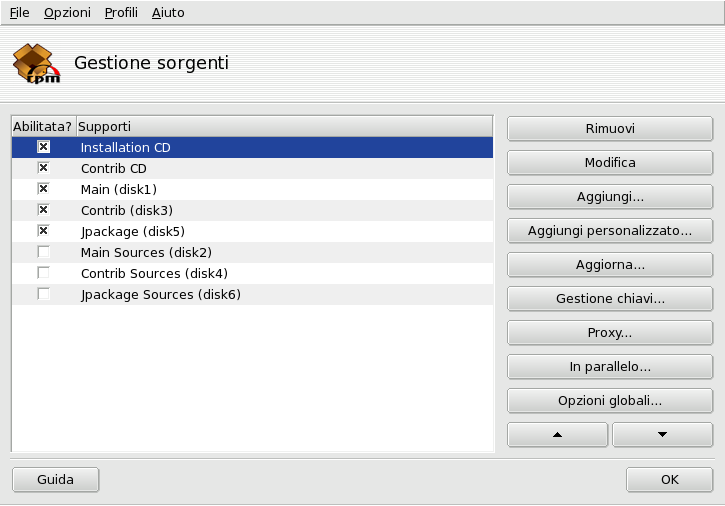Click the Gestione chiavi button
Screen dimensions: 725x506
tap(610, 299)
